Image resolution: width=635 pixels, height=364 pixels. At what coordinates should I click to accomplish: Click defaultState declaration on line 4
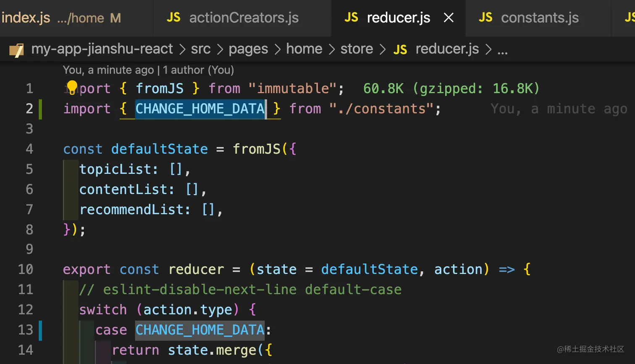click(x=160, y=149)
